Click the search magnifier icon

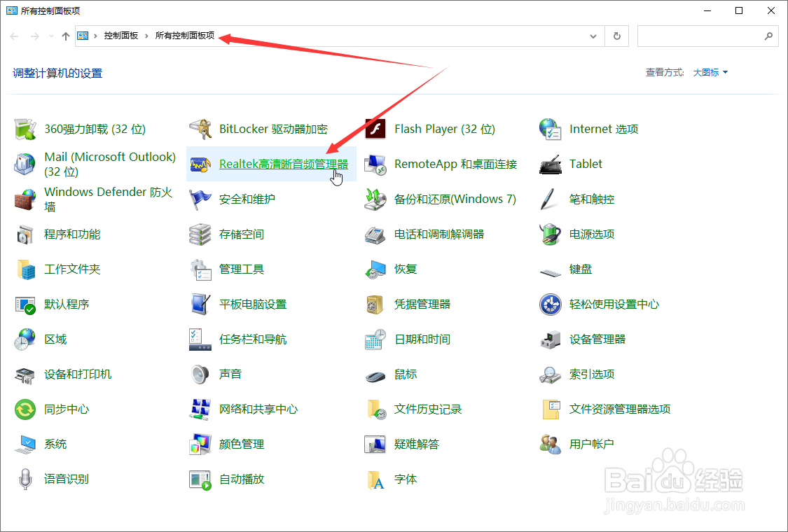click(x=768, y=36)
